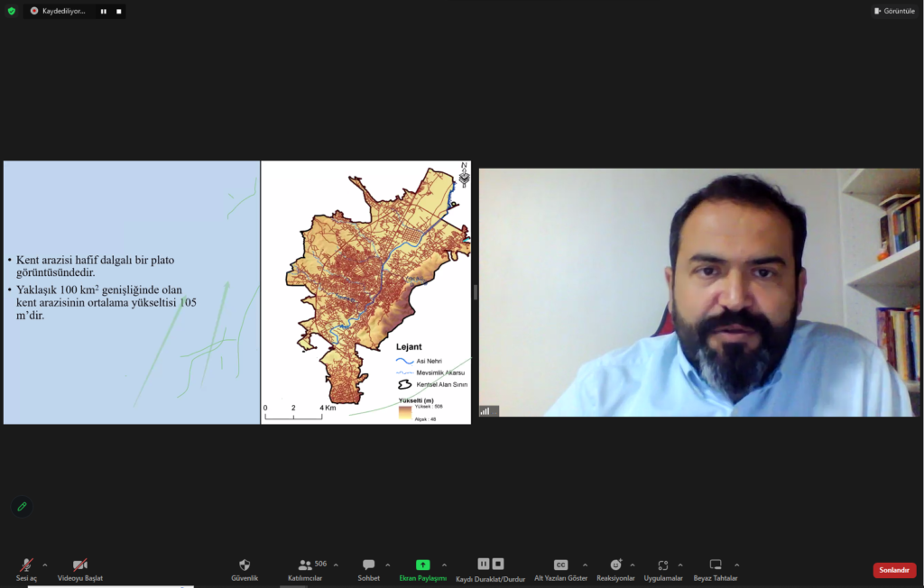Screen dimensions: 924x588
Task: Stop recording from the bottom toolbar
Action: point(498,564)
